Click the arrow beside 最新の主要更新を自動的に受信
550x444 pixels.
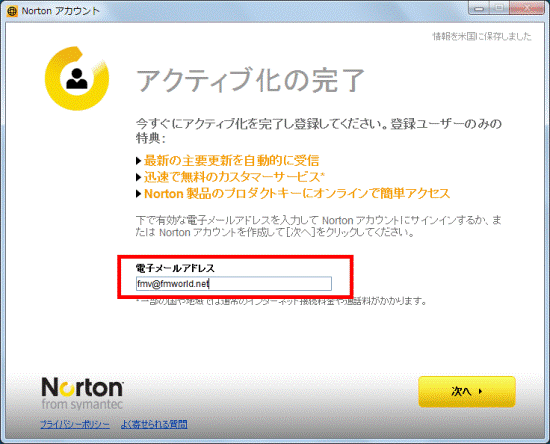click(x=139, y=161)
